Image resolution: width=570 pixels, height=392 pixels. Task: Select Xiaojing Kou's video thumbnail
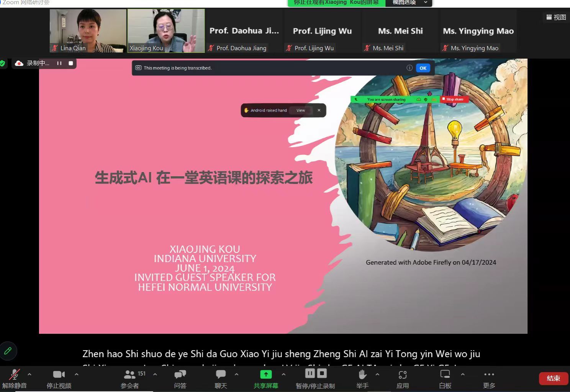[x=166, y=31]
